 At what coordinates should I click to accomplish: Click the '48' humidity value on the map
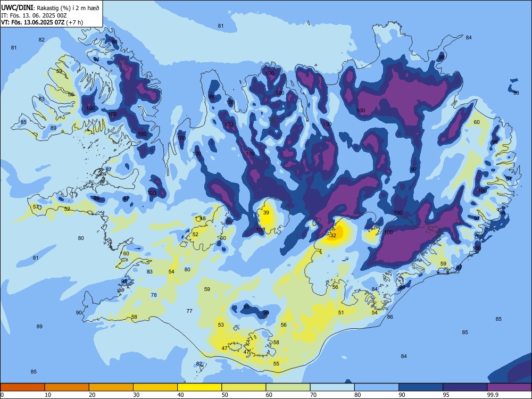[x=203, y=218]
